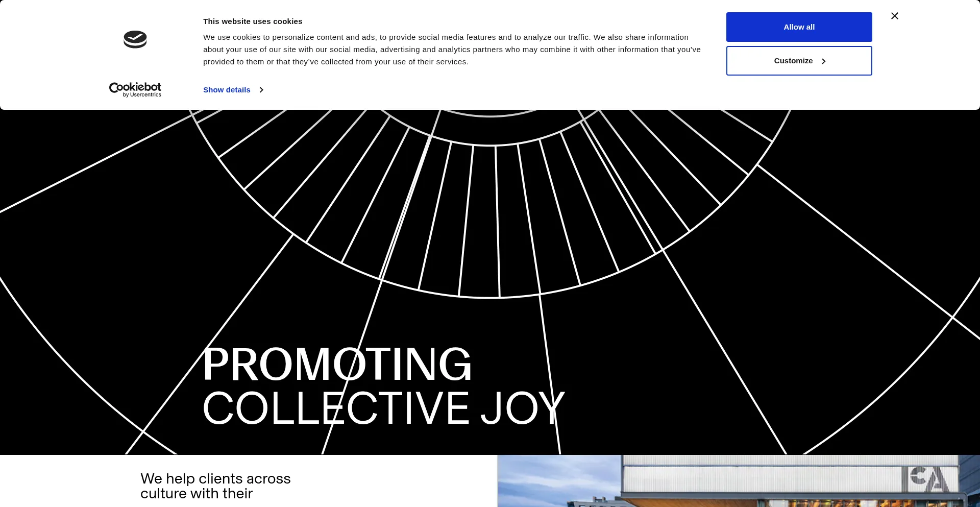Viewport: 980px width, 507px height.
Task: Expand the Show details link
Action: click(233, 90)
